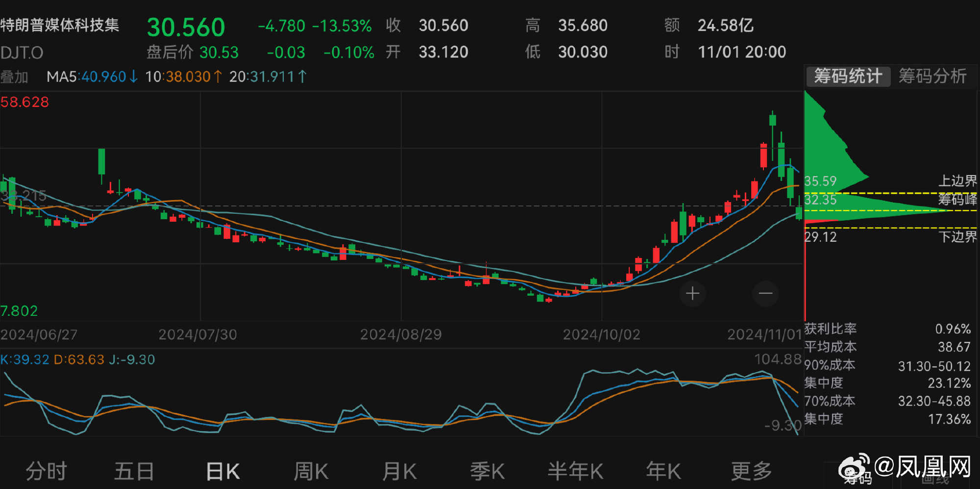Tap chip peak 筹码峰 label
The width and height of the screenshot is (980, 489).
tap(957, 200)
